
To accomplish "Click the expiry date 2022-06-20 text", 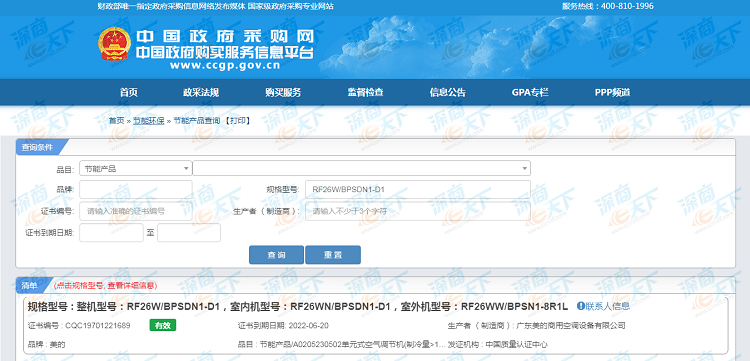I will click(x=308, y=326).
